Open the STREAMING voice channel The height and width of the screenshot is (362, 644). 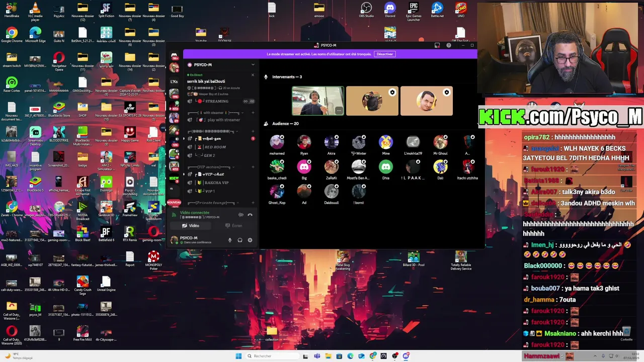(217, 101)
